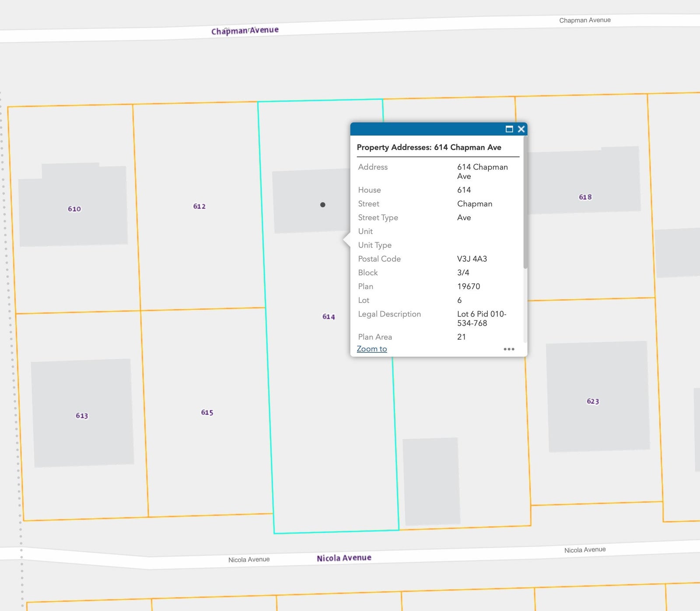Click the gray Nicola Avenue label at bottom left
This screenshot has height=611, width=700.
pos(249,560)
